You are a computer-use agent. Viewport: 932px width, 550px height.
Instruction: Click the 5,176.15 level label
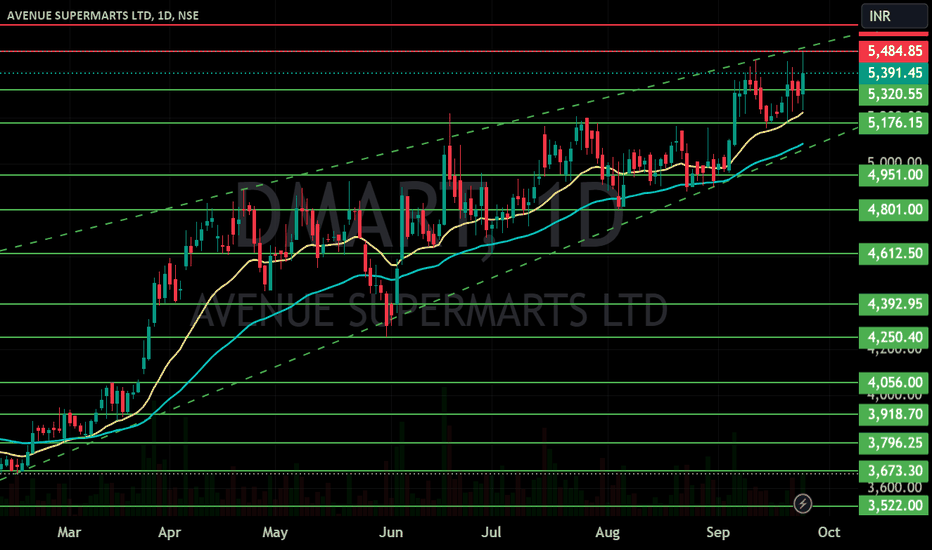(893, 123)
